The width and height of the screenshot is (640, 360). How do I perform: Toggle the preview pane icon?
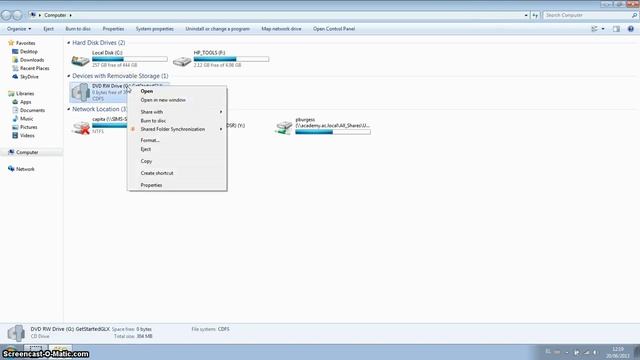click(616, 29)
